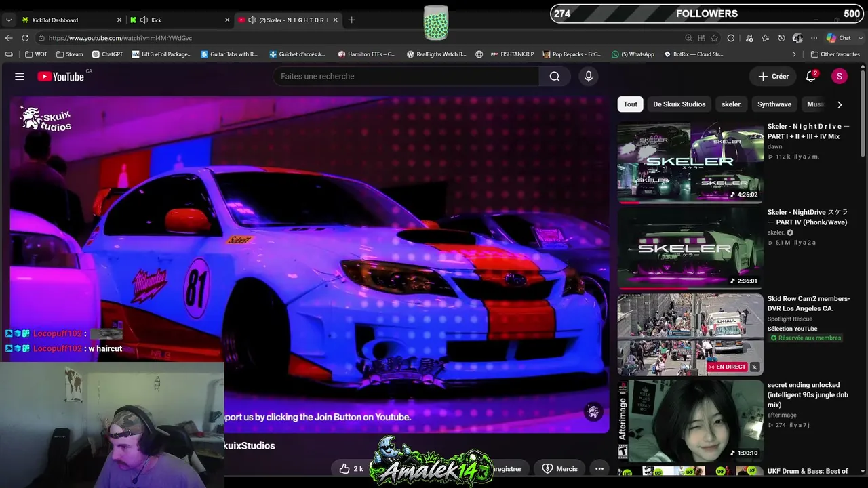Click the Créer button
868x488 pixels.
coord(773,77)
